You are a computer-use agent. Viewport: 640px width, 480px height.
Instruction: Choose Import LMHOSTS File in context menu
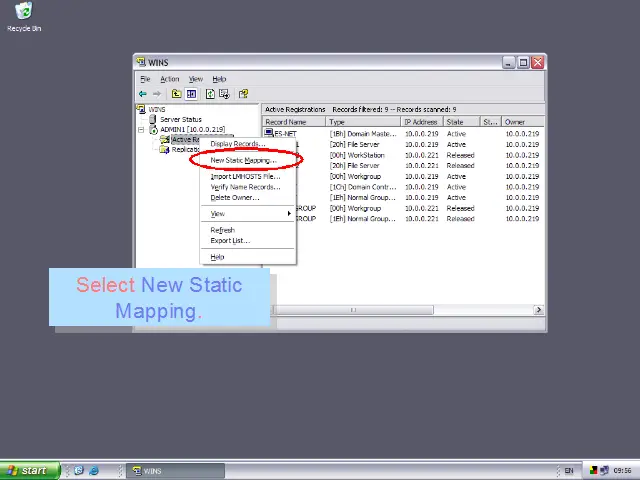coord(248,176)
